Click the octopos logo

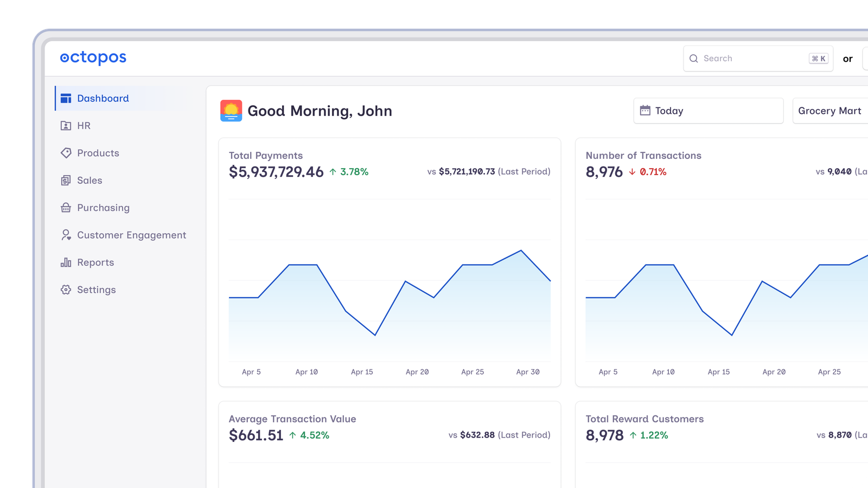click(93, 57)
